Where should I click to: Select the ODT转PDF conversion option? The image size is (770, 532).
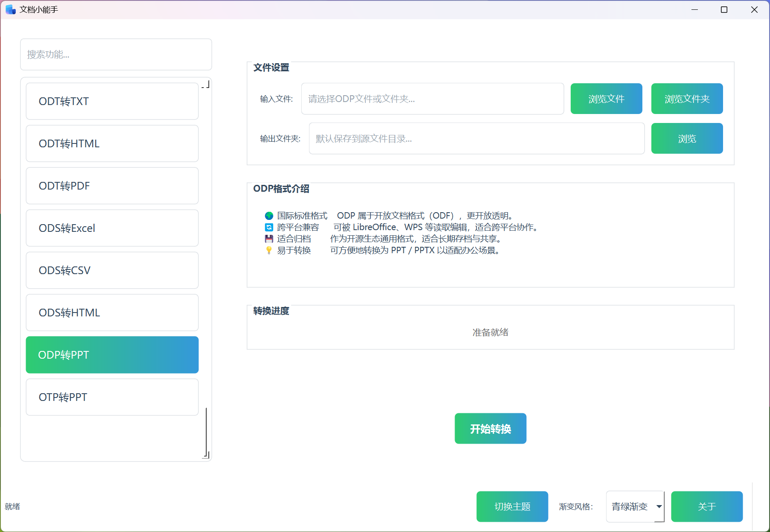pos(112,186)
